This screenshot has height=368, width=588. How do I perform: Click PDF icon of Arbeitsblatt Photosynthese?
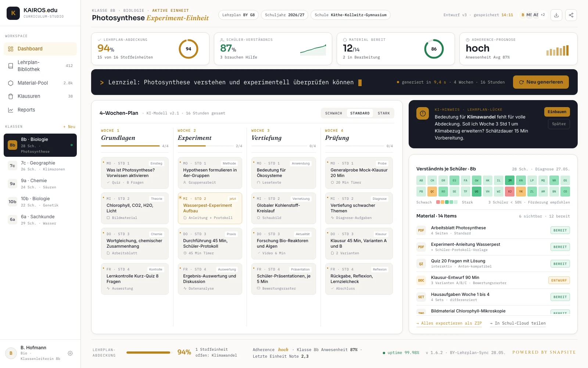click(421, 230)
